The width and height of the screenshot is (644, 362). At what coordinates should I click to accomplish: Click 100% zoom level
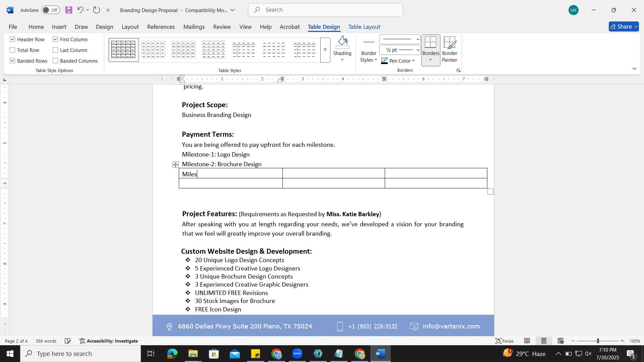635,341
